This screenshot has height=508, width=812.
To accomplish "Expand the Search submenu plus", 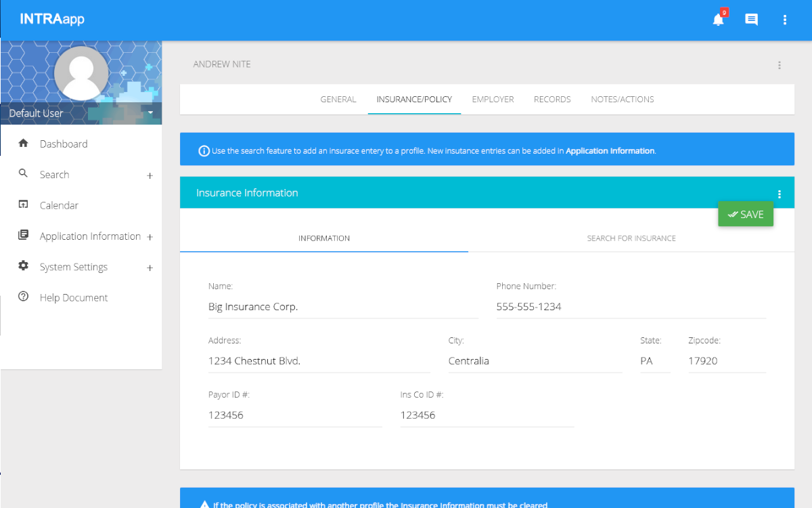I will pos(150,175).
